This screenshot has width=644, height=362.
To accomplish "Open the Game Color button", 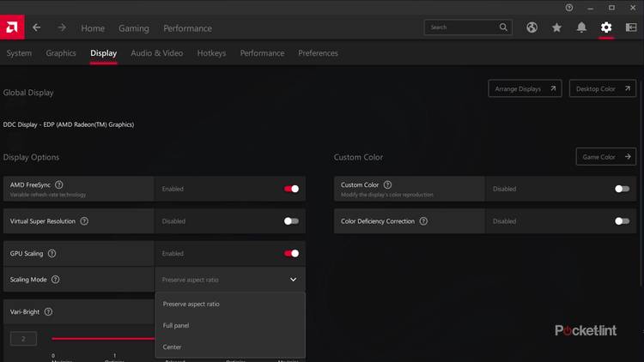I will pyautogui.click(x=605, y=157).
